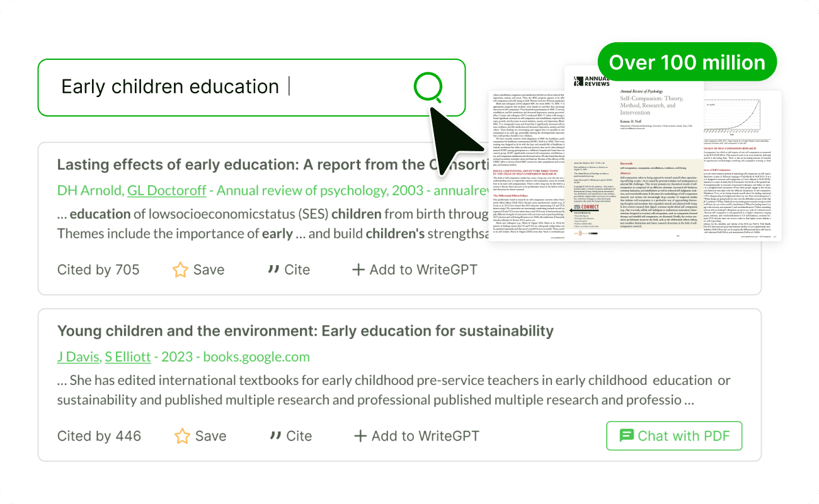Open author link GL Doctoroff

click(167, 190)
